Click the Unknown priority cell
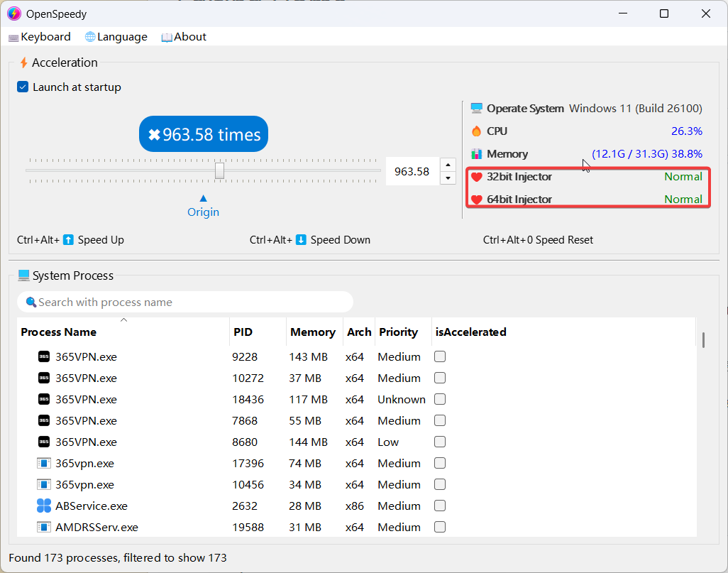728x573 pixels. point(402,399)
